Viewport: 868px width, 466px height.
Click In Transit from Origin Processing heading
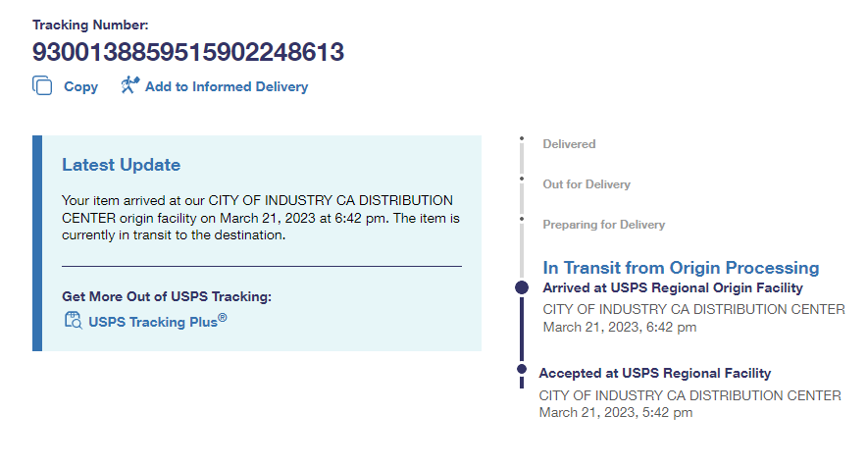[x=681, y=268]
